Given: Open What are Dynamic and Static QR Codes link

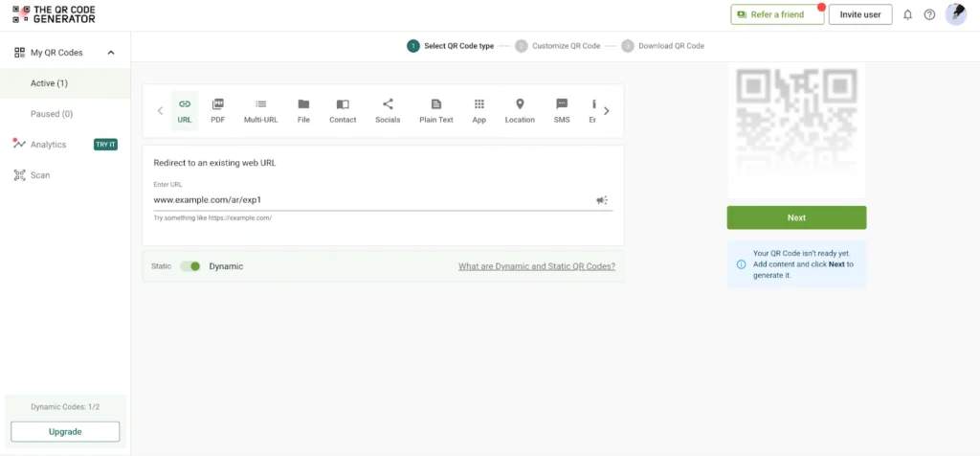Looking at the screenshot, I should (537, 266).
